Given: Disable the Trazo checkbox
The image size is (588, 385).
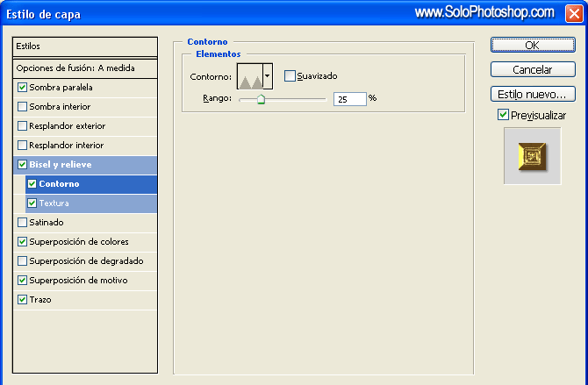Looking at the screenshot, I should [x=23, y=300].
